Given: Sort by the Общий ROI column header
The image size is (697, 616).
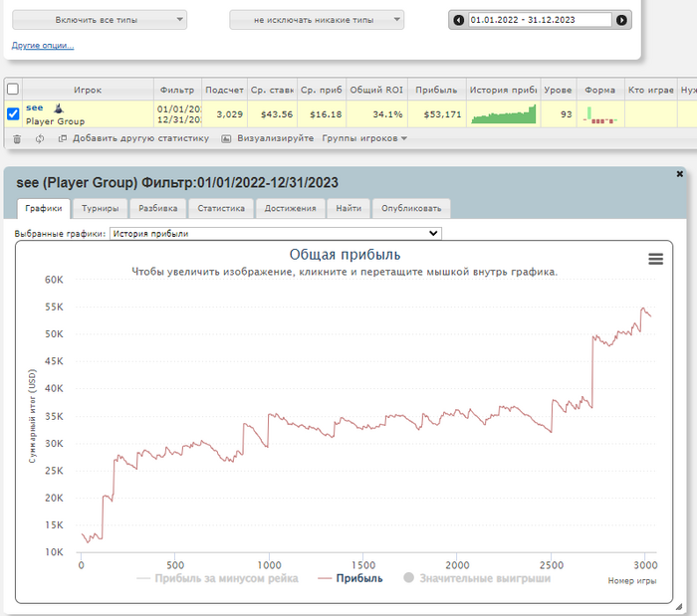Looking at the screenshot, I should pyautogui.click(x=376, y=90).
